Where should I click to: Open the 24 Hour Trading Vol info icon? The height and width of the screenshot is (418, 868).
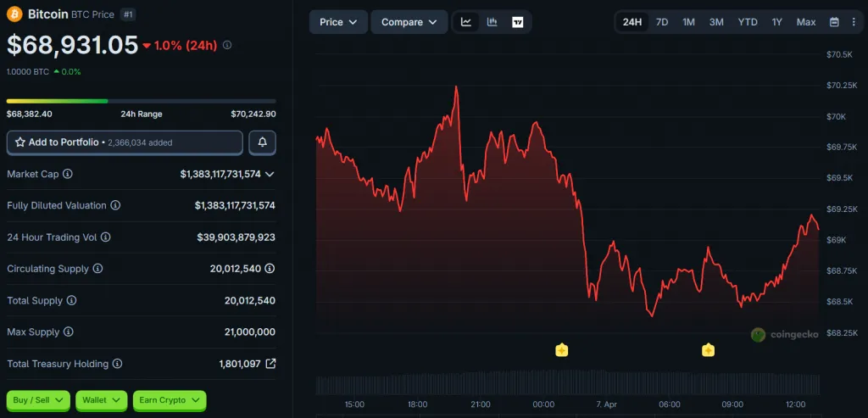[x=105, y=237]
